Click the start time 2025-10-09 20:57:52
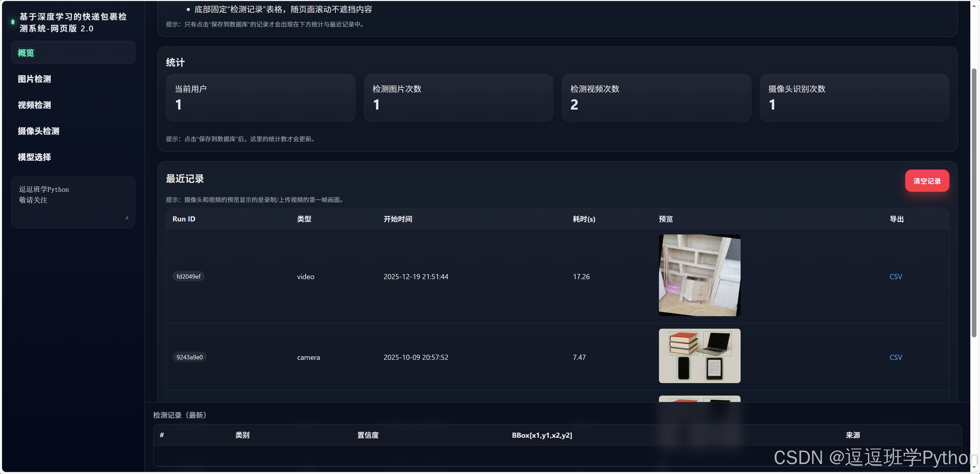The height and width of the screenshot is (474, 980). pos(416,357)
